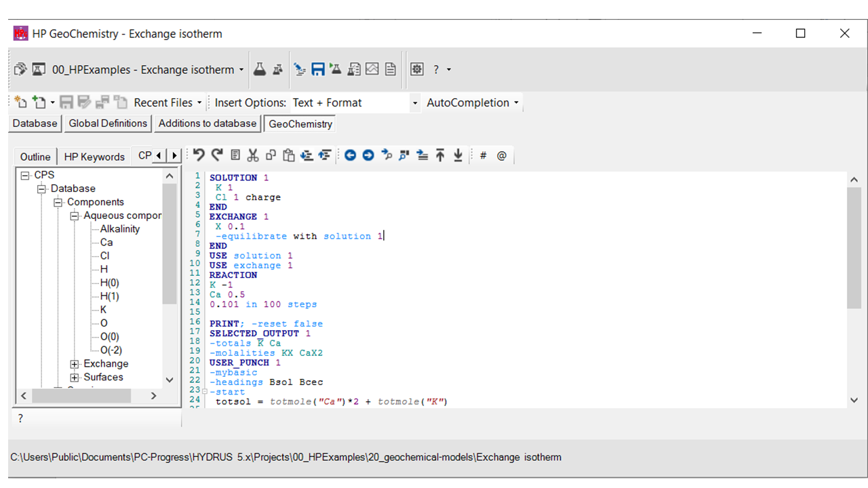
Task: Select the Ca component in the tree
Action: click(x=106, y=243)
